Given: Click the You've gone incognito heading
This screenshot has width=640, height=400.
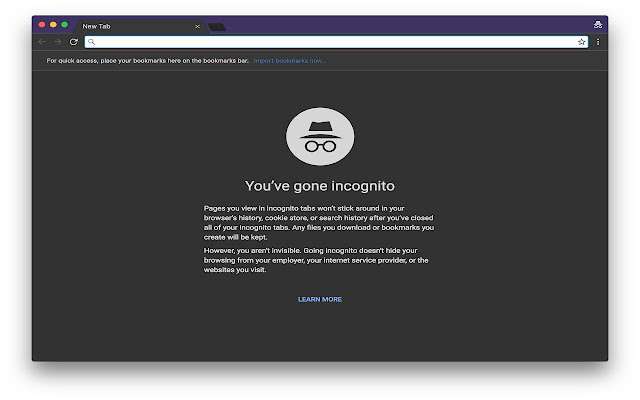Looking at the screenshot, I should (320, 186).
